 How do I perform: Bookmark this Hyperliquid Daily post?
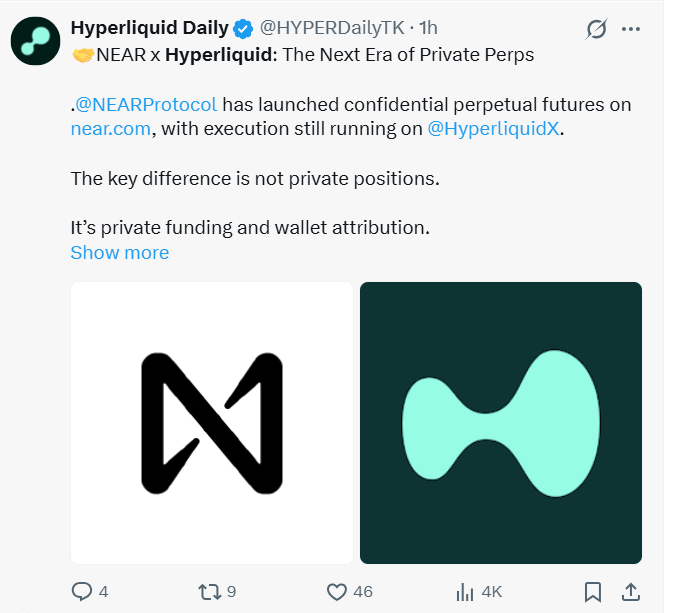click(593, 592)
